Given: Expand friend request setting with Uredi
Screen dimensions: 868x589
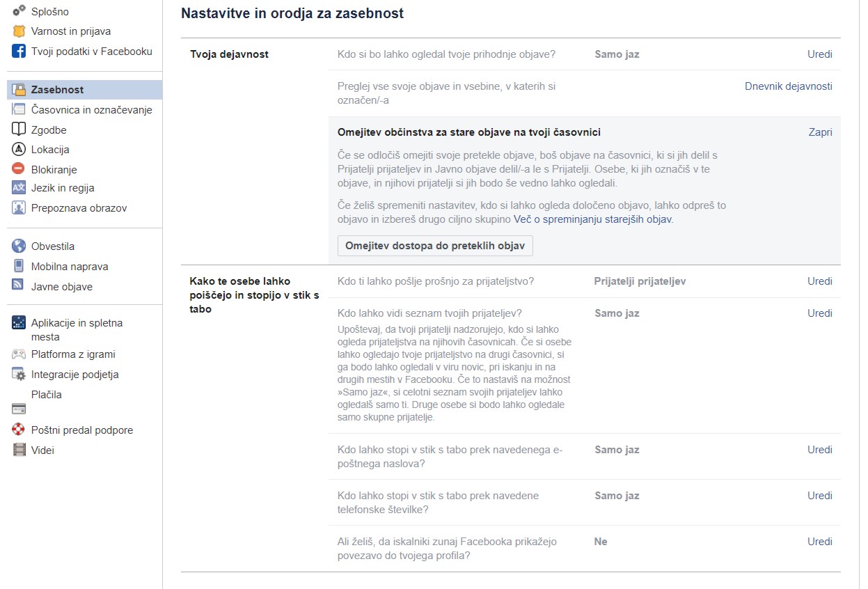Looking at the screenshot, I should 819,281.
